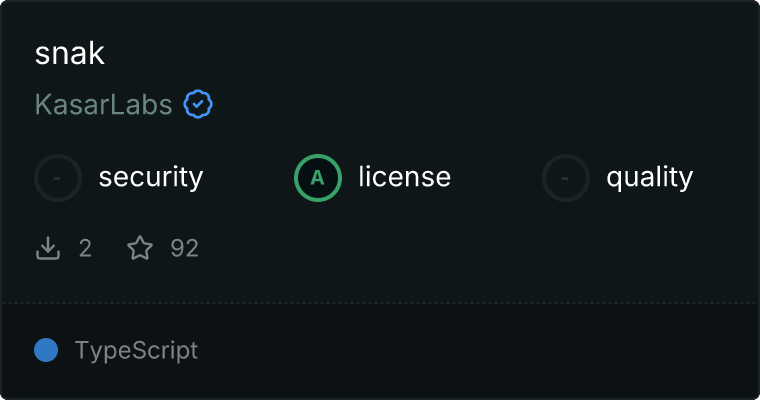This screenshot has height=400, width=760.
Task: Click the checkmark in the verified badge
Action: (198, 104)
